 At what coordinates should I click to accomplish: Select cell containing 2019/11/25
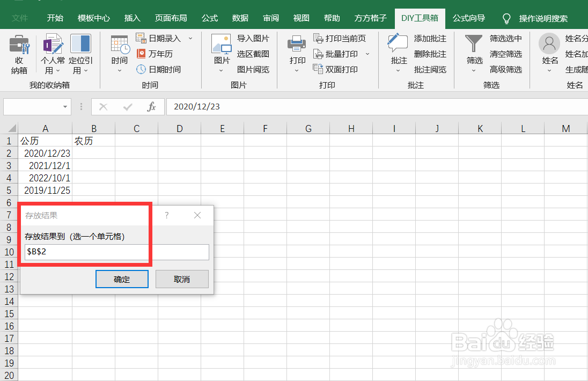(x=45, y=190)
